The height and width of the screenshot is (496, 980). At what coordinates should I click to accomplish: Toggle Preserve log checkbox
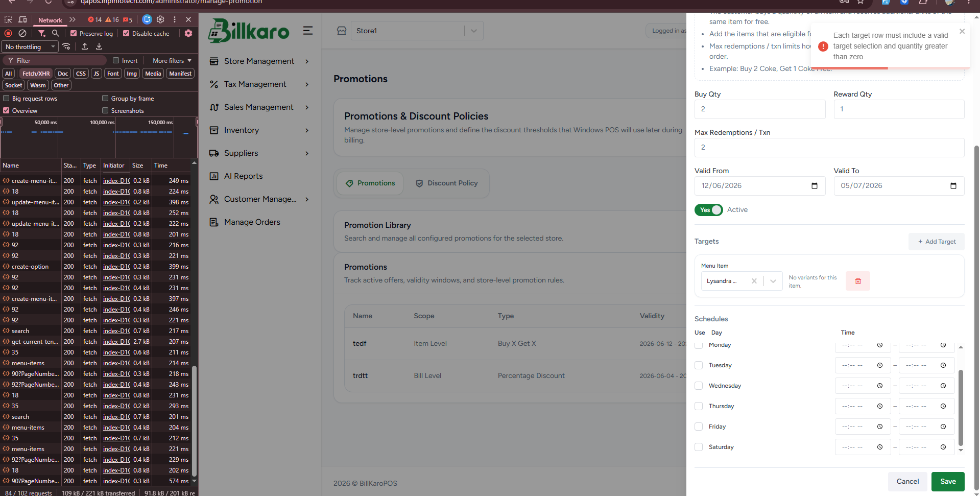click(74, 33)
